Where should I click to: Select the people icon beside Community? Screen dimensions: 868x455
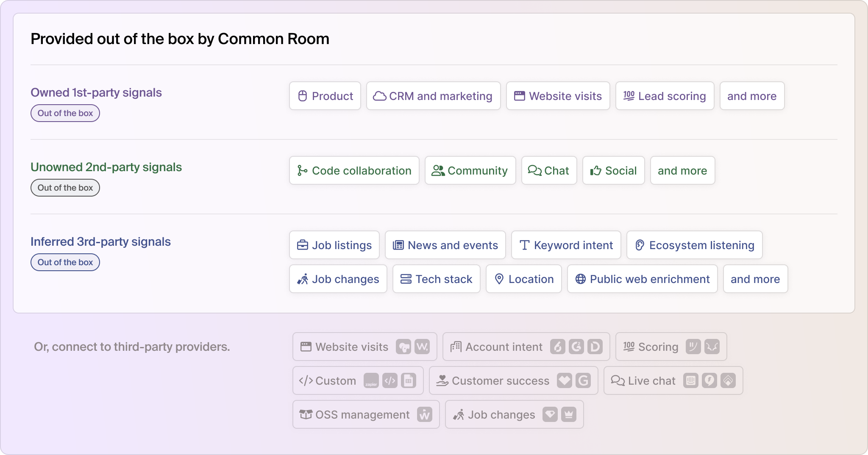click(438, 171)
